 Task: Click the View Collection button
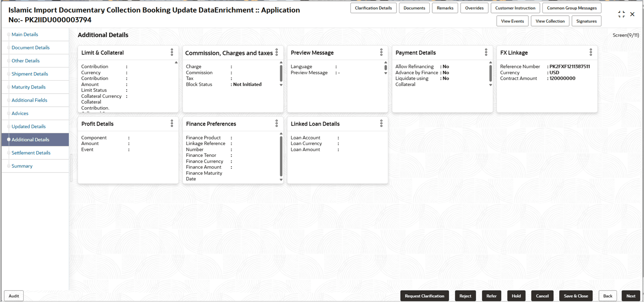[550, 21]
